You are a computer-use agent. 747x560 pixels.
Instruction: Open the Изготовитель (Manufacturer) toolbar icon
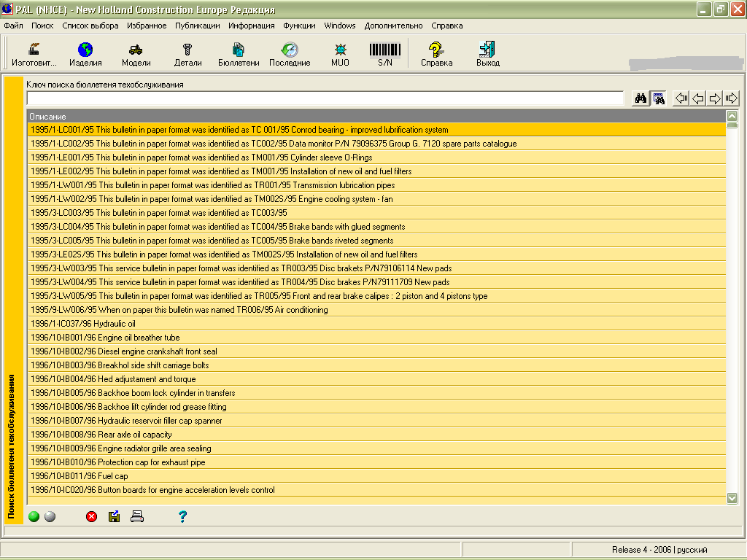(x=34, y=54)
